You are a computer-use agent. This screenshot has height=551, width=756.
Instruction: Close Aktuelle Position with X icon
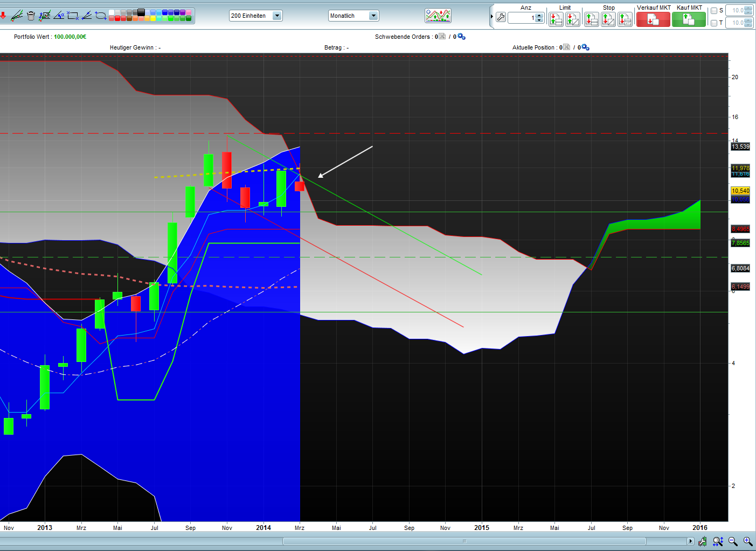(566, 47)
